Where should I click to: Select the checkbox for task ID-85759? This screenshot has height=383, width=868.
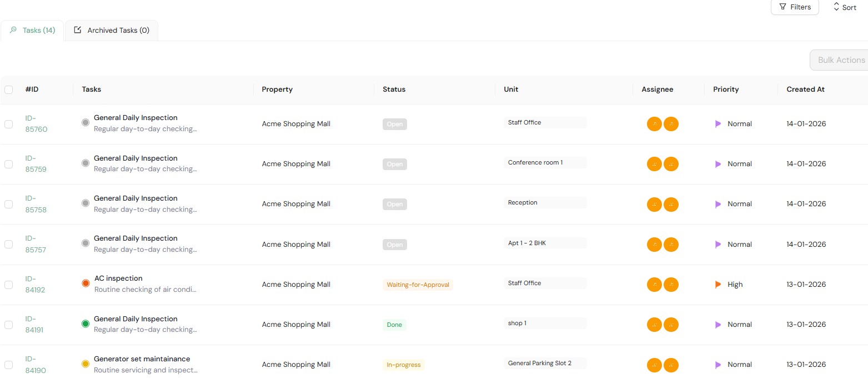[x=9, y=164]
